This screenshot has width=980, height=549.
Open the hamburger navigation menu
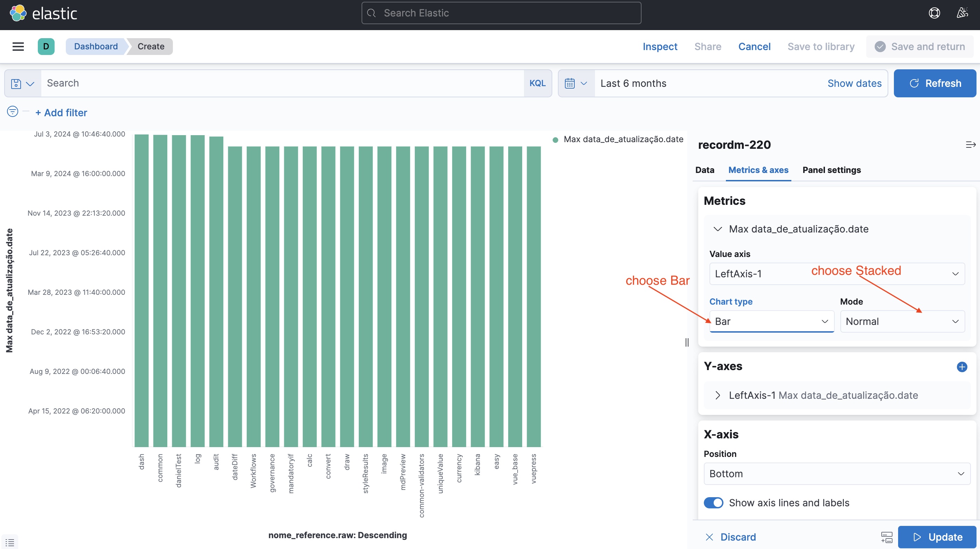point(18,47)
